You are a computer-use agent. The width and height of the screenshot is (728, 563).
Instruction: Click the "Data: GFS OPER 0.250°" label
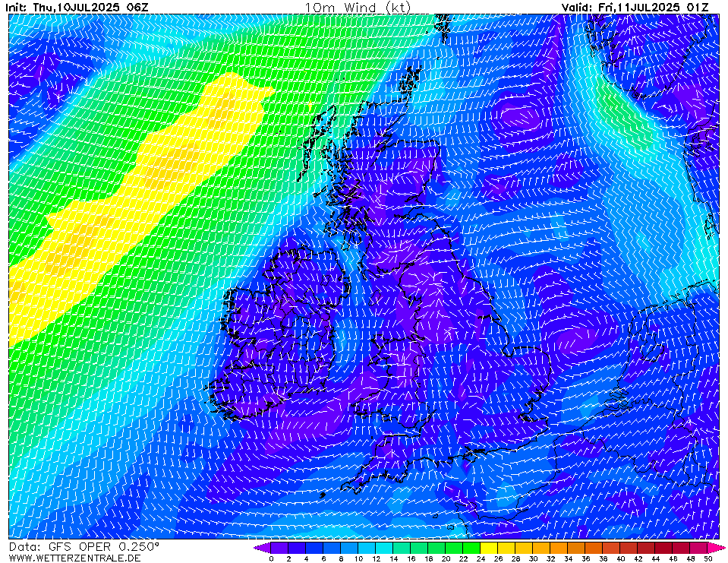point(84,547)
